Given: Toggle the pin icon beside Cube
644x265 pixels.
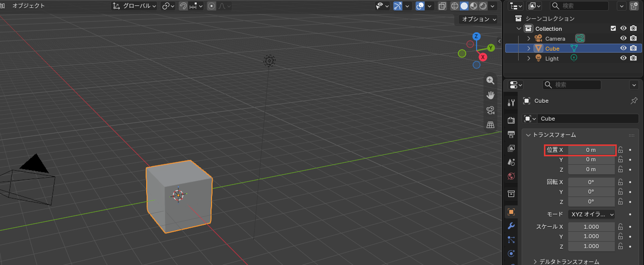Looking at the screenshot, I should (634, 101).
